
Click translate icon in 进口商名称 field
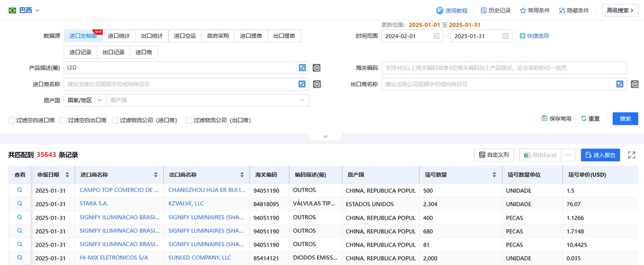point(302,84)
